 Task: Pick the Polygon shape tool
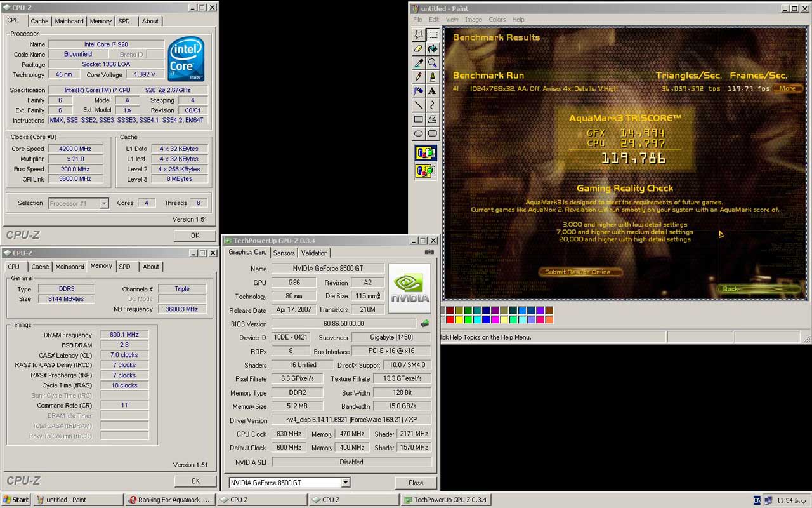click(x=433, y=119)
